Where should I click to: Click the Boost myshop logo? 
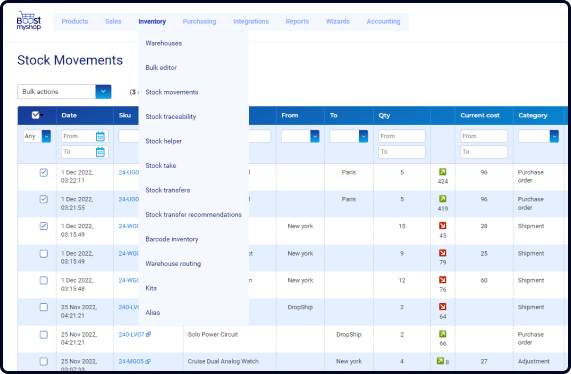[x=29, y=21]
